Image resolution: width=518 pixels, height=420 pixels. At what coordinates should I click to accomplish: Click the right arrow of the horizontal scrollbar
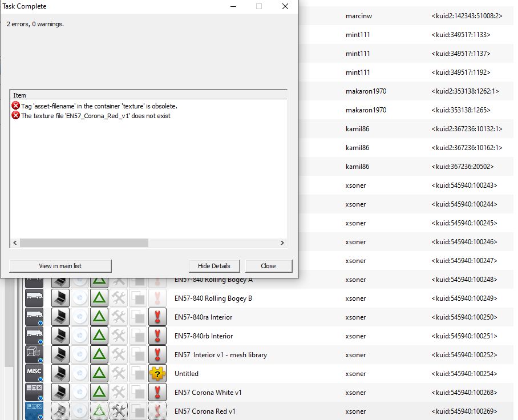point(282,243)
